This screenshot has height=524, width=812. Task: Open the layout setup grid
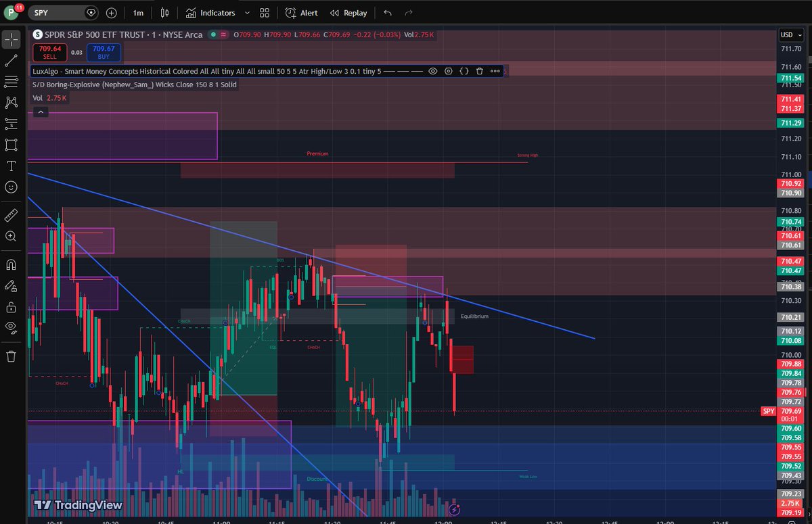(x=265, y=13)
